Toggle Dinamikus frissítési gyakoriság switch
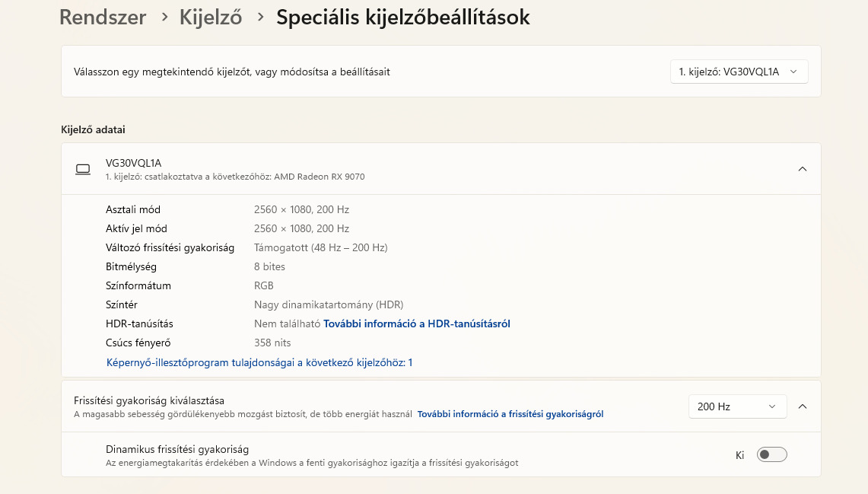This screenshot has height=494, width=868. click(771, 454)
